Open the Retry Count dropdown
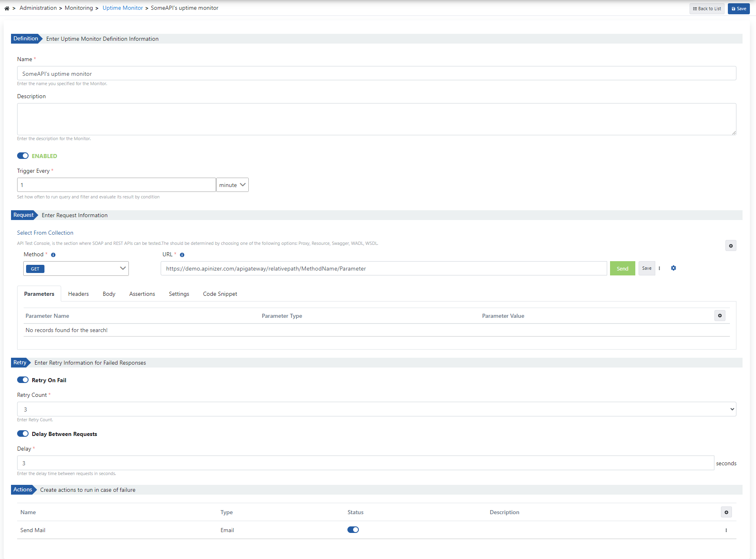Image resolution: width=756 pixels, height=559 pixels. [376, 409]
